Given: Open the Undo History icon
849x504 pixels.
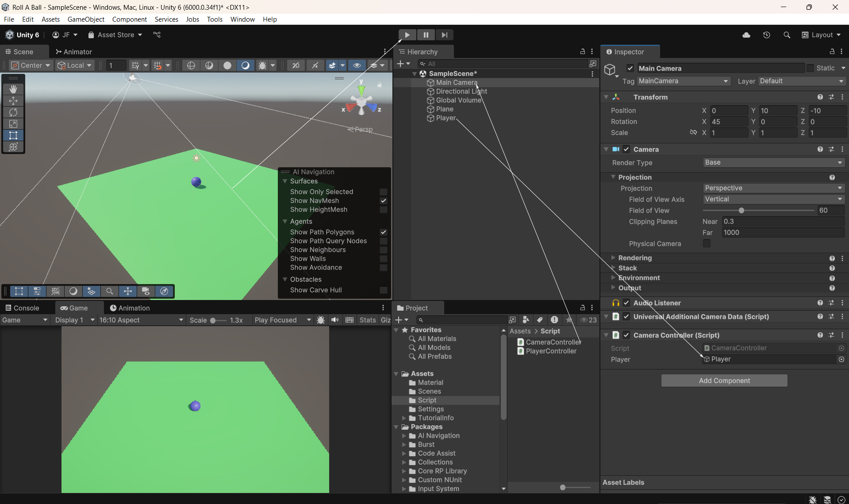Looking at the screenshot, I should click(767, 35).
